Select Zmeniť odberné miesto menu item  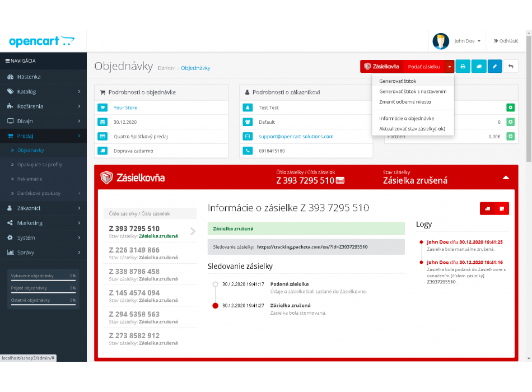coord(413,102)
